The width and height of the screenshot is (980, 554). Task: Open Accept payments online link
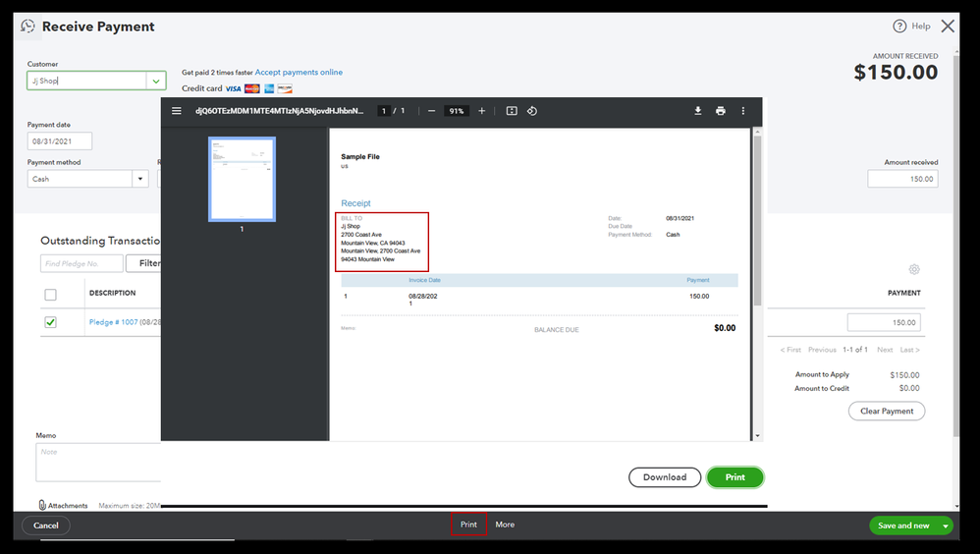[x=299, y=72]
